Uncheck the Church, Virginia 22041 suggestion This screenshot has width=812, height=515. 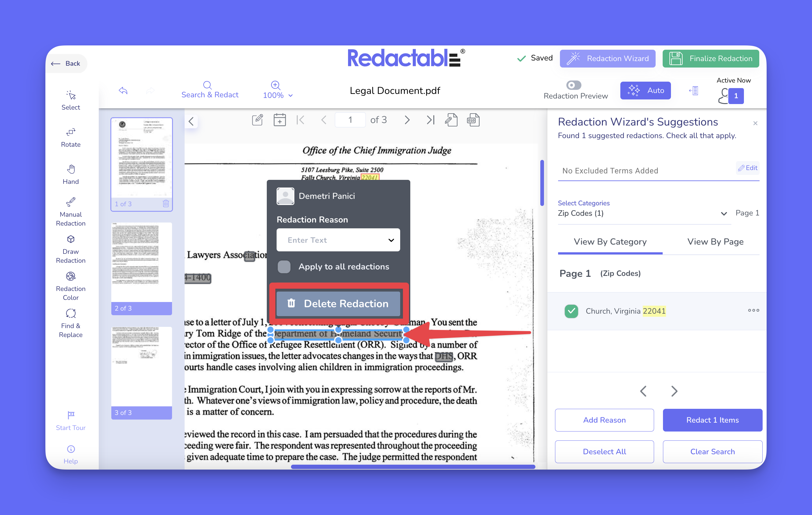point(571,311)
